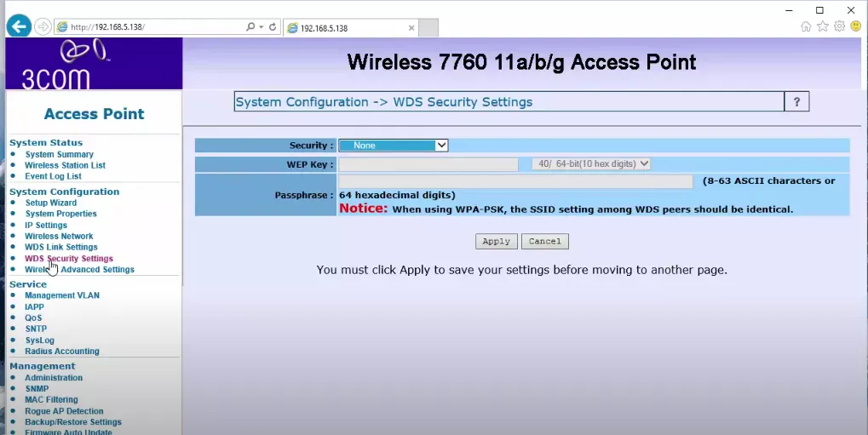This screenshot has height=435, width=868.
Task: Click the smiley feedback icon
Action: pos(856,26)
